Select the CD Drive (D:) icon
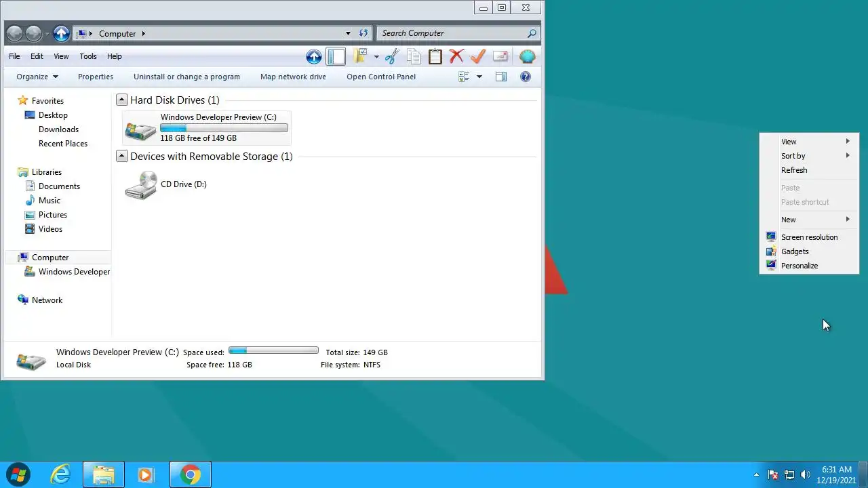868x488 pixels. [141, 184]
